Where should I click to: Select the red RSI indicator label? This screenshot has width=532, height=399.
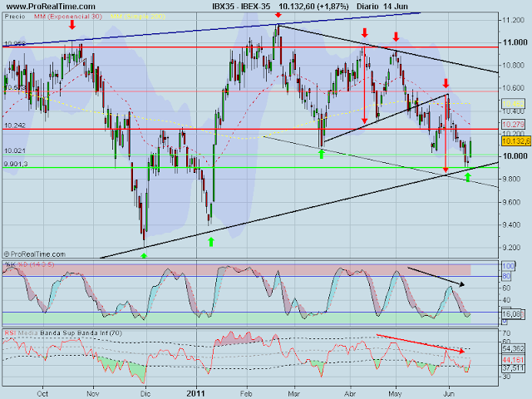pyautogui.click(x=10, y=333)
